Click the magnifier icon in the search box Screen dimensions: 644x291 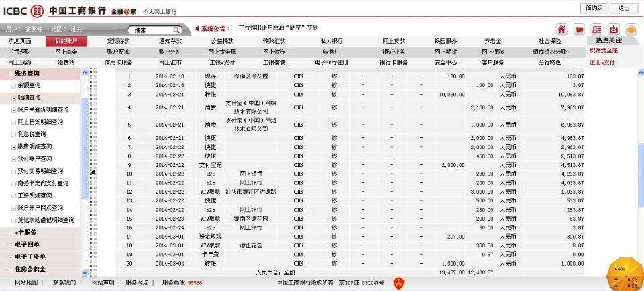(x=176, y=30)
